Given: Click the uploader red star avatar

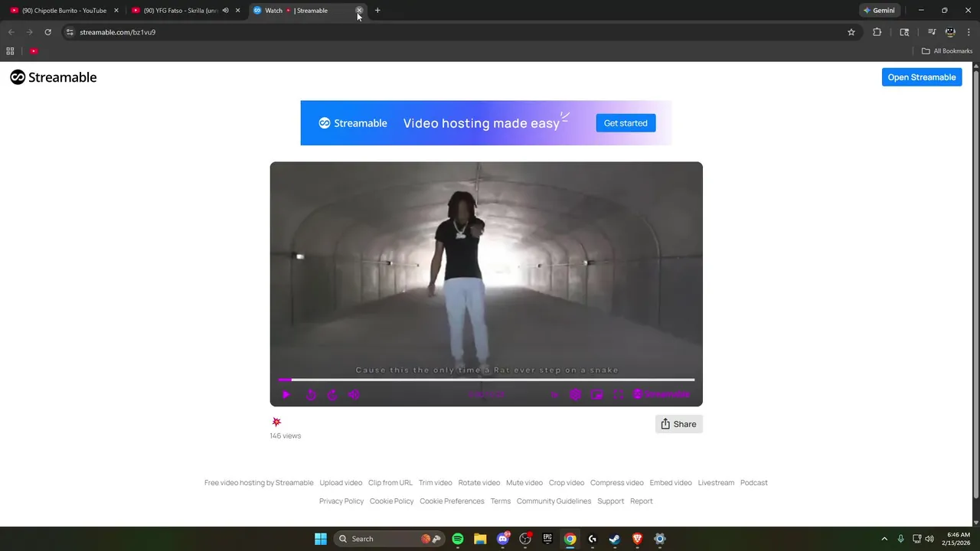Looking at the screenshot, I should (276, 422).
